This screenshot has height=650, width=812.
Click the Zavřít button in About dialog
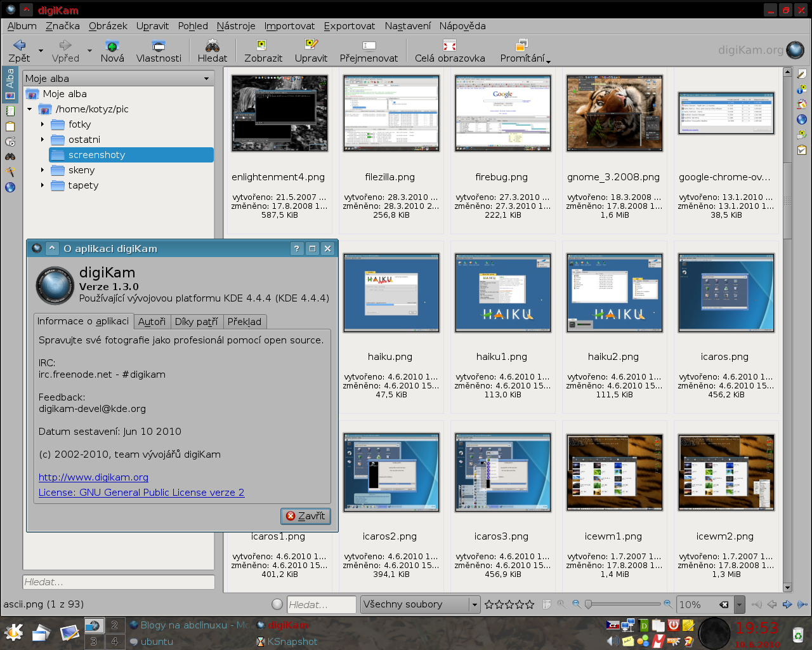[x=306, y=516]
